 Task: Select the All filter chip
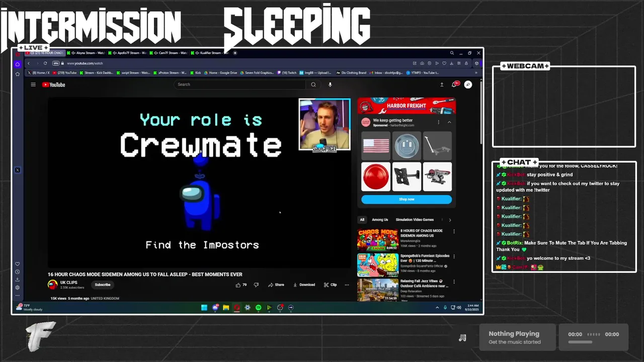[x=362, y=220]
